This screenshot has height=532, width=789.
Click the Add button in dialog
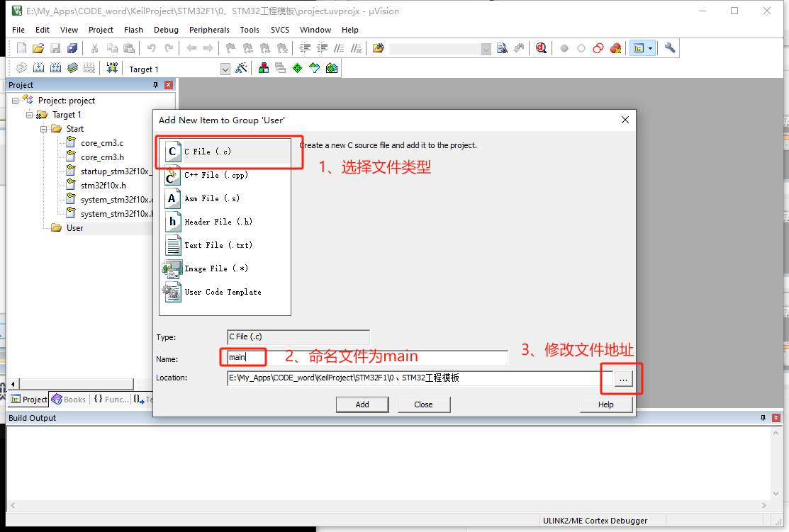(x=362, y=404)
